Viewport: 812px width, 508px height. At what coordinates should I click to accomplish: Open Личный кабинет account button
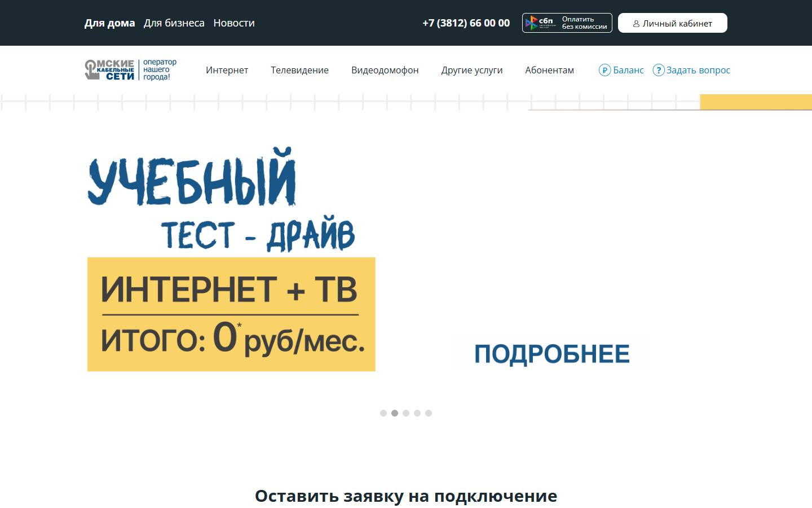point(672,23)
